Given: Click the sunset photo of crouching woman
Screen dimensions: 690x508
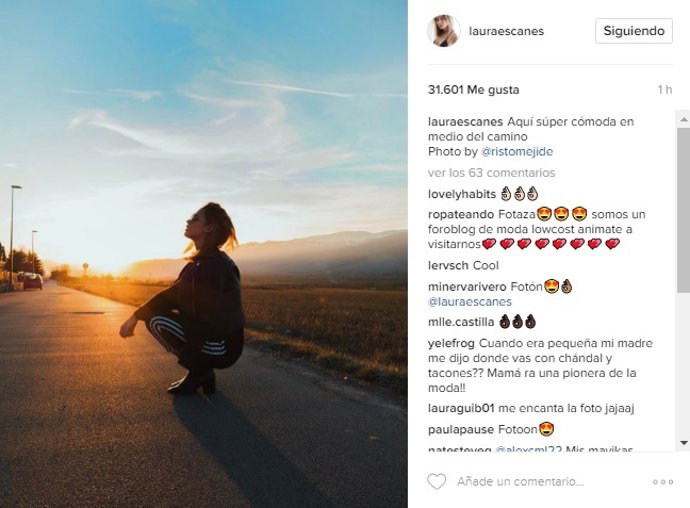Looking at the screenshot, I should pos(203,254).
